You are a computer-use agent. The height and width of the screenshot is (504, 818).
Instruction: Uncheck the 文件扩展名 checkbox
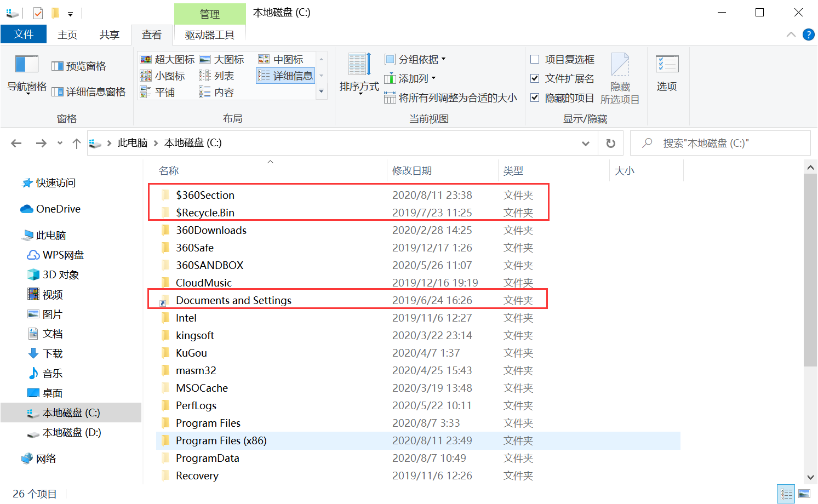point(535,78)
